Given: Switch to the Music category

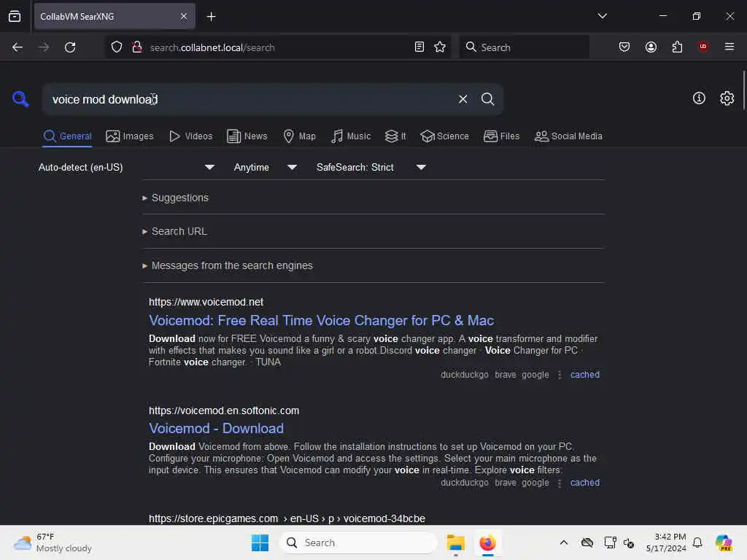Looking at the screenshot, I should pyautogui.click(x=351, y=136).
